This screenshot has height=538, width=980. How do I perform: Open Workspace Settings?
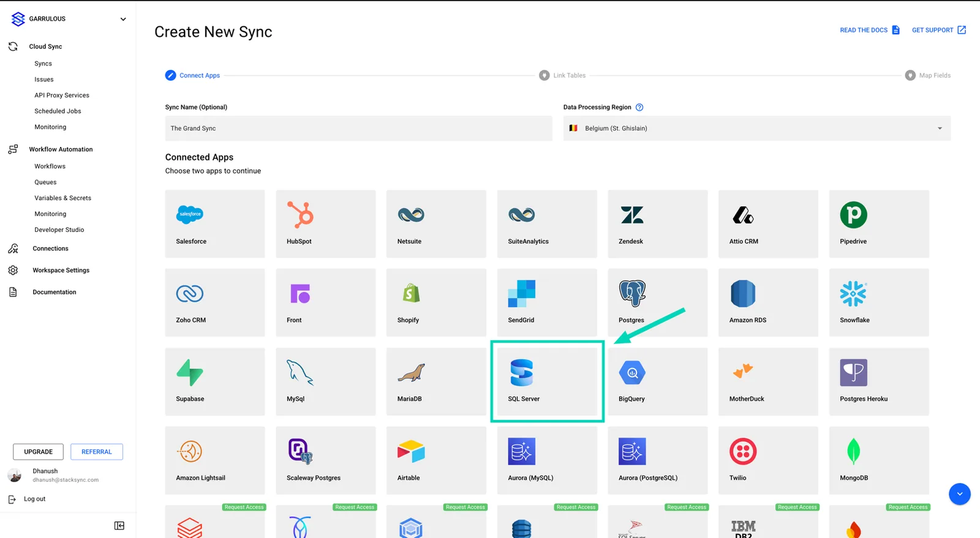pyautogui.click(x=61, y=271)
